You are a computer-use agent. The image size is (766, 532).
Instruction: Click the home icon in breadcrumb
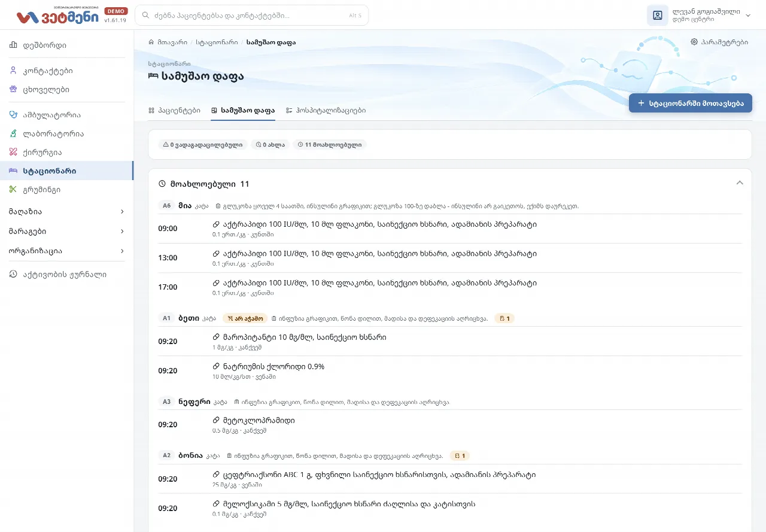pyautogui.click(x=152, y=42)
